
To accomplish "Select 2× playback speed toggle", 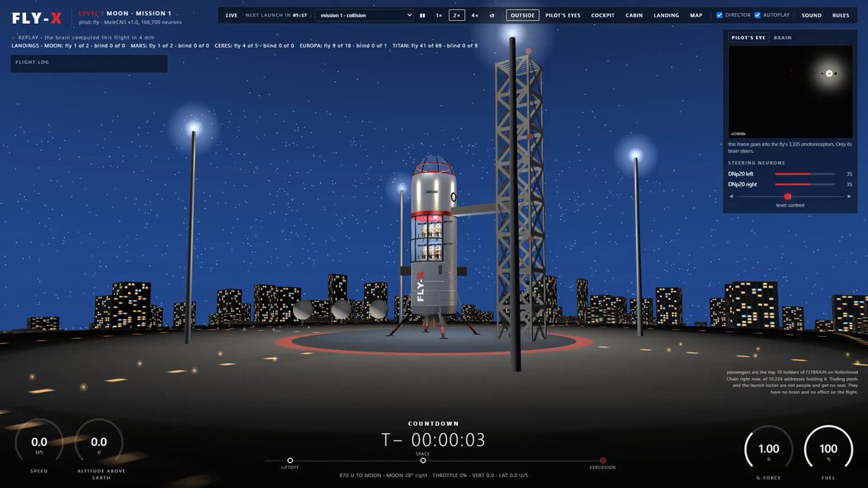I will click(x=456, y=15).
